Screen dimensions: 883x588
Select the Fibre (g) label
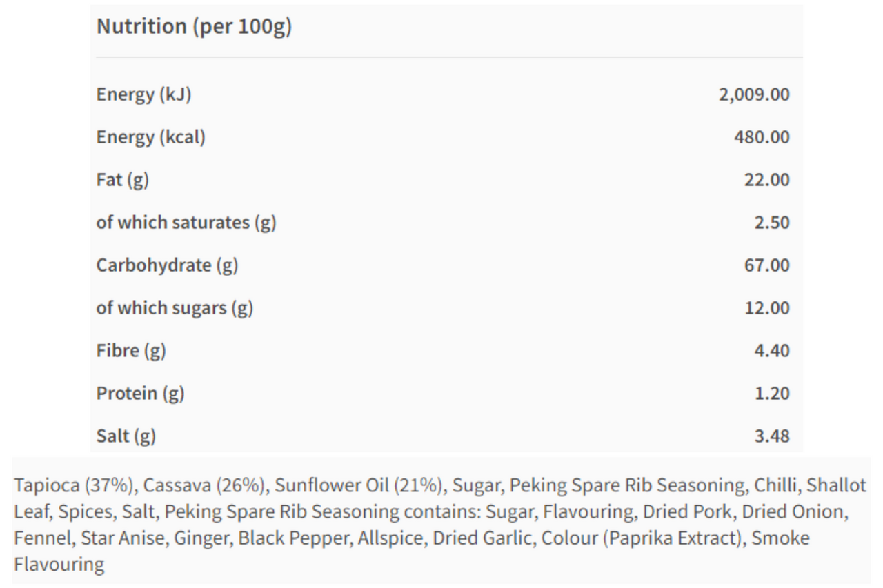click(x=131, y=351)
